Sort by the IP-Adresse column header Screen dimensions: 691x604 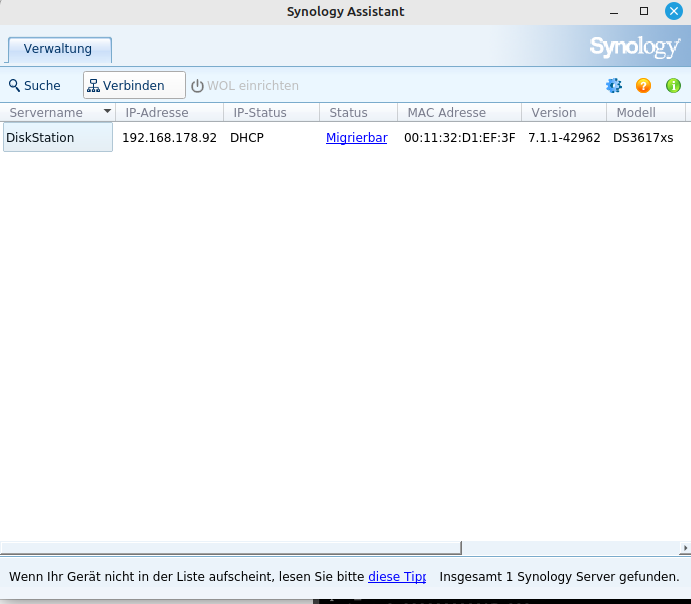(x=157, y=113)
